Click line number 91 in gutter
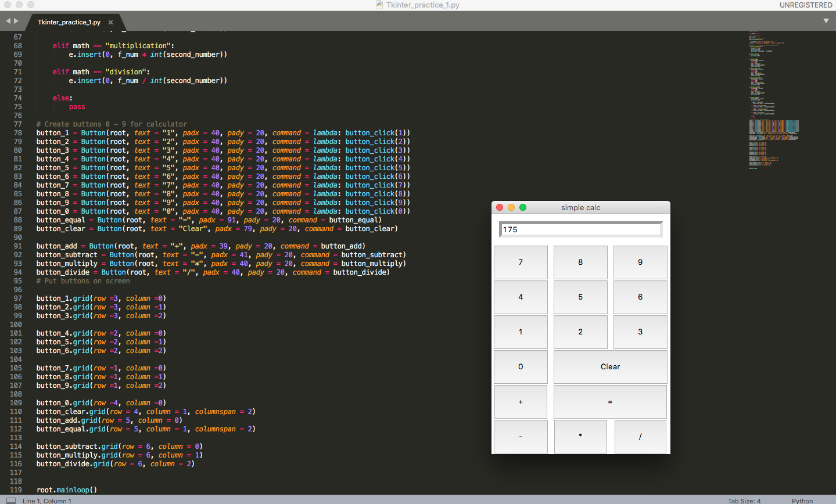The height and width of the screenshot is (504, 836). 17,246
